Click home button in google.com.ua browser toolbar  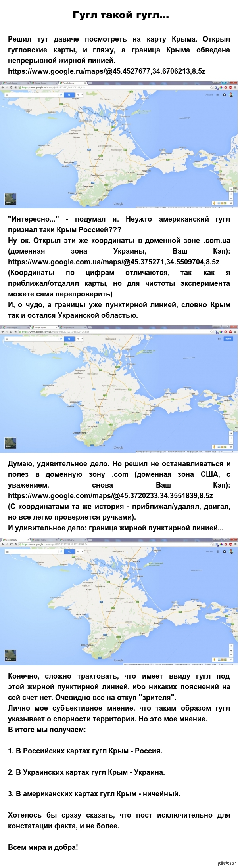(x=16, y=332)
